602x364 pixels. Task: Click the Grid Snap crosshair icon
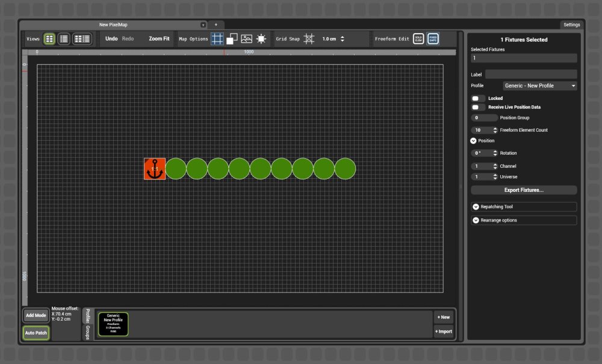point(309,39)
